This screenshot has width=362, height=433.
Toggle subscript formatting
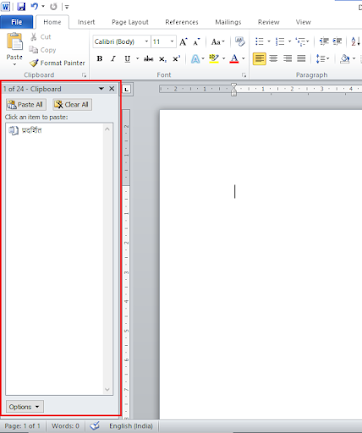click(x=162, y=59)
